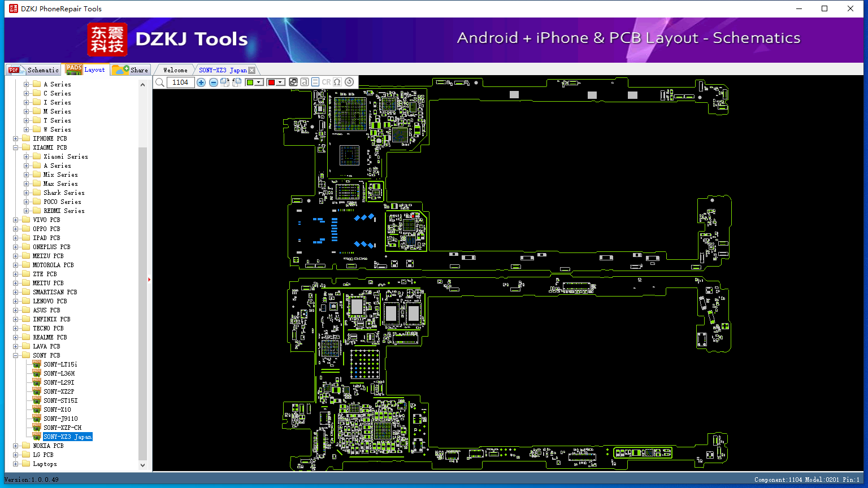Toggle the 'a' text label display button
This screenshot has width=868, height=488.
tap(305, 82)
